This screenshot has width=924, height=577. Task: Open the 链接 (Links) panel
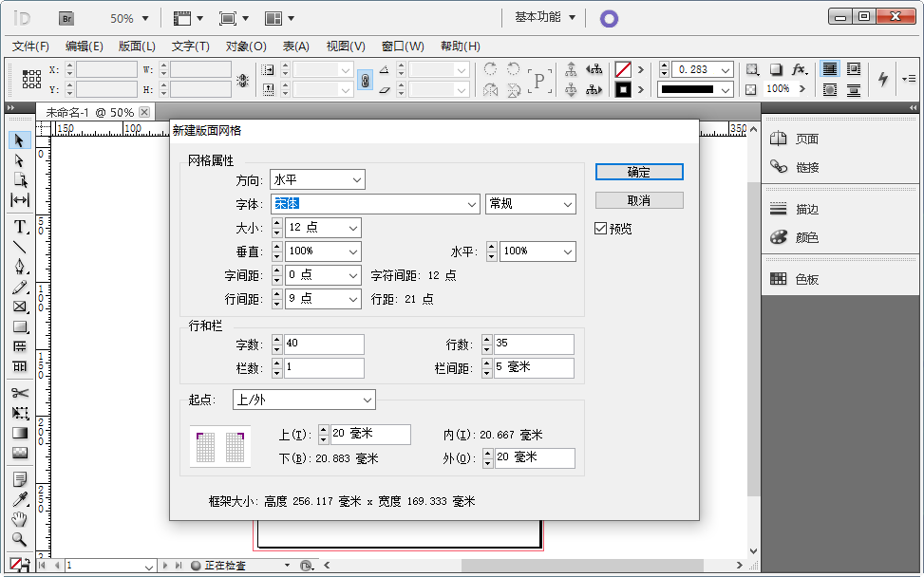pos(794,167)
